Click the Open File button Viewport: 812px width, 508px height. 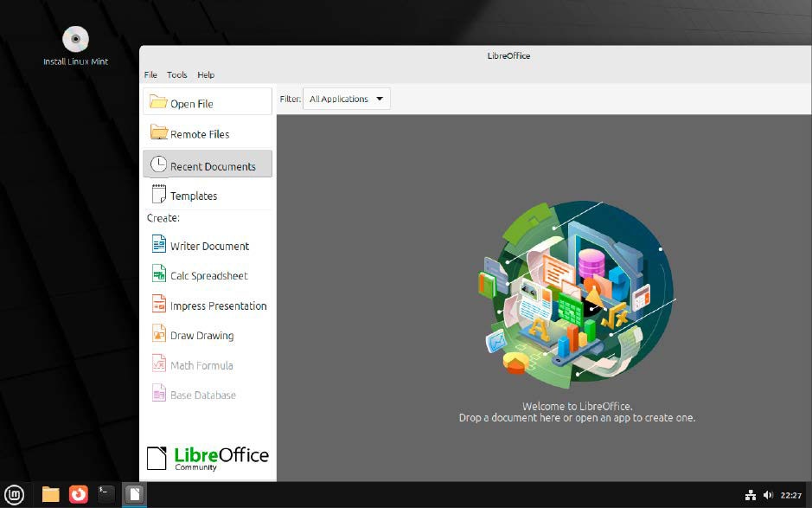208,103
